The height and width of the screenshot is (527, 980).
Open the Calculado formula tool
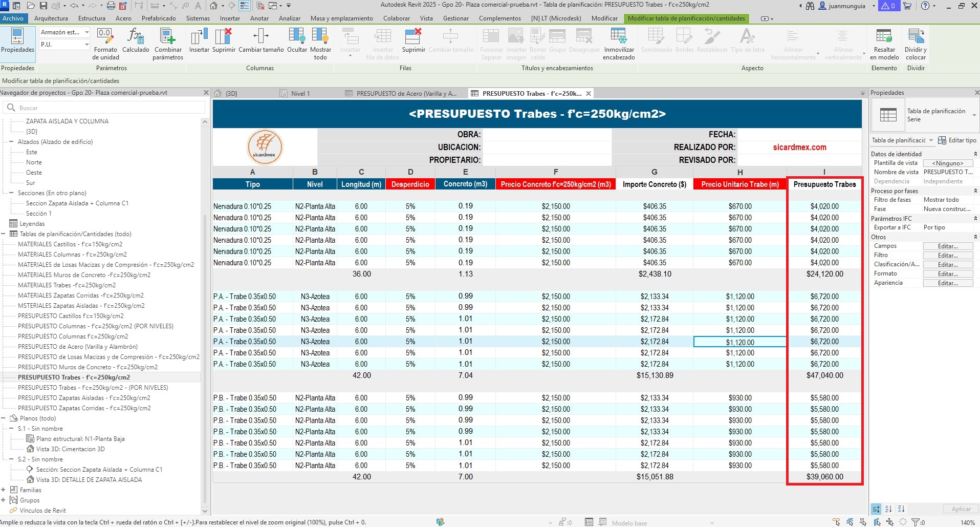(x=136, y=37)
